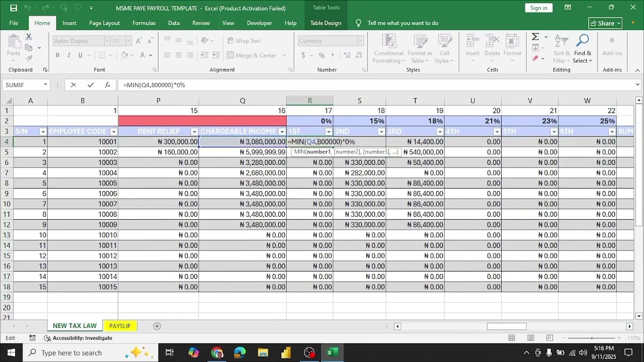
Task: Toggle Italic formatting
Action: pos(69,55)
